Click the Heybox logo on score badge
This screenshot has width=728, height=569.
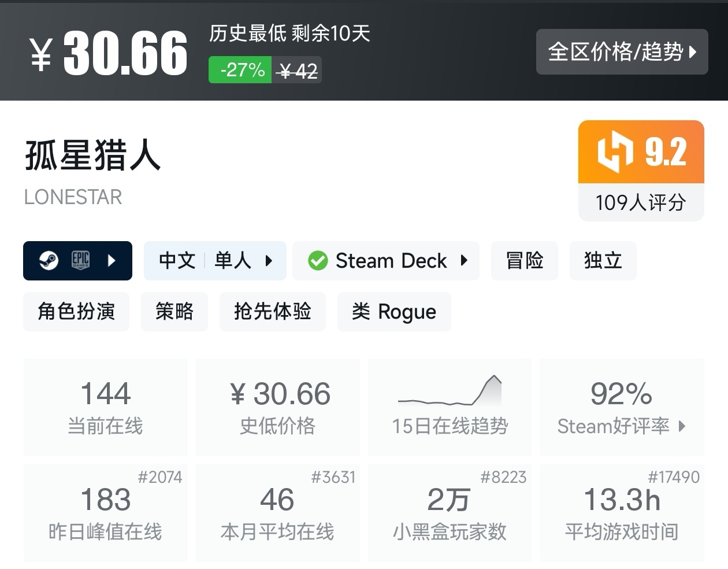[x=615, y=152]
